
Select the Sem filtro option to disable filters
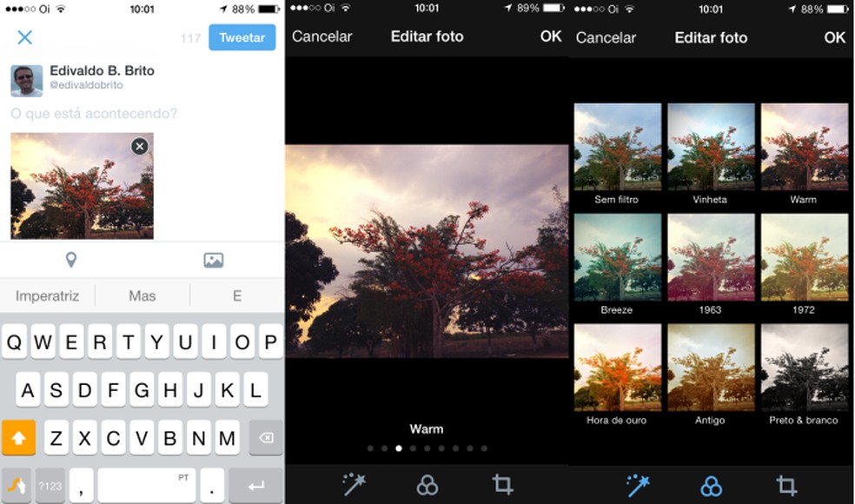617,146
